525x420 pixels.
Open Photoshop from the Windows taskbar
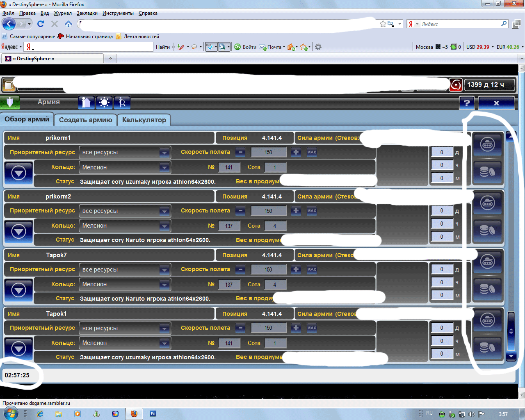coord(153,414)
